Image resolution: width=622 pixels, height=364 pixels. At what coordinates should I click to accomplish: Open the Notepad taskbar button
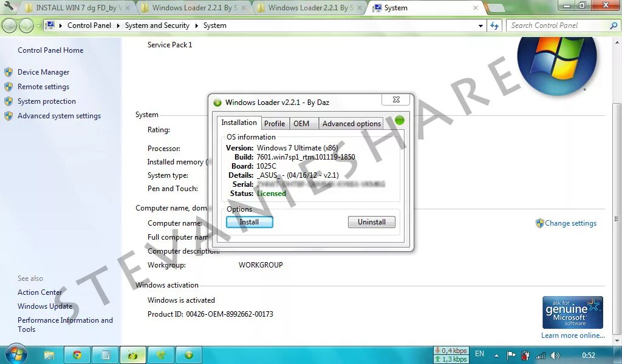105,355
